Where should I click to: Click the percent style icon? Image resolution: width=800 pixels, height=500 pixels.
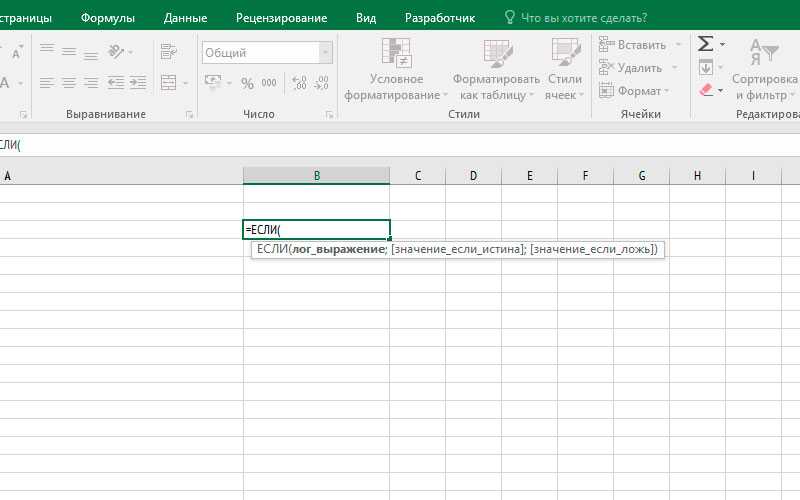point(247,83)
